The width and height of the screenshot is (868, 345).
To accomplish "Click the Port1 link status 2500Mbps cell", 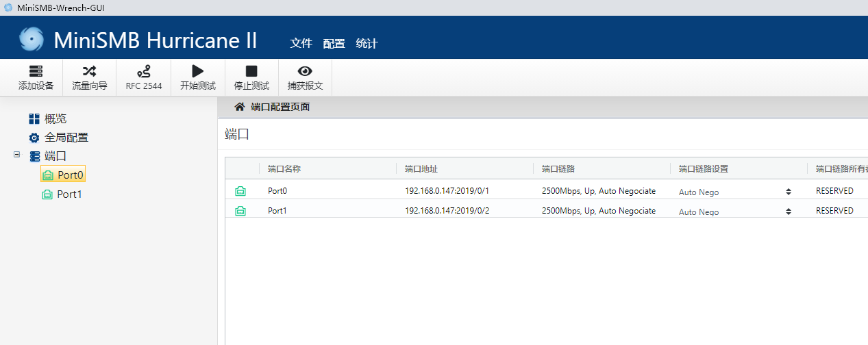I will 599,211.
